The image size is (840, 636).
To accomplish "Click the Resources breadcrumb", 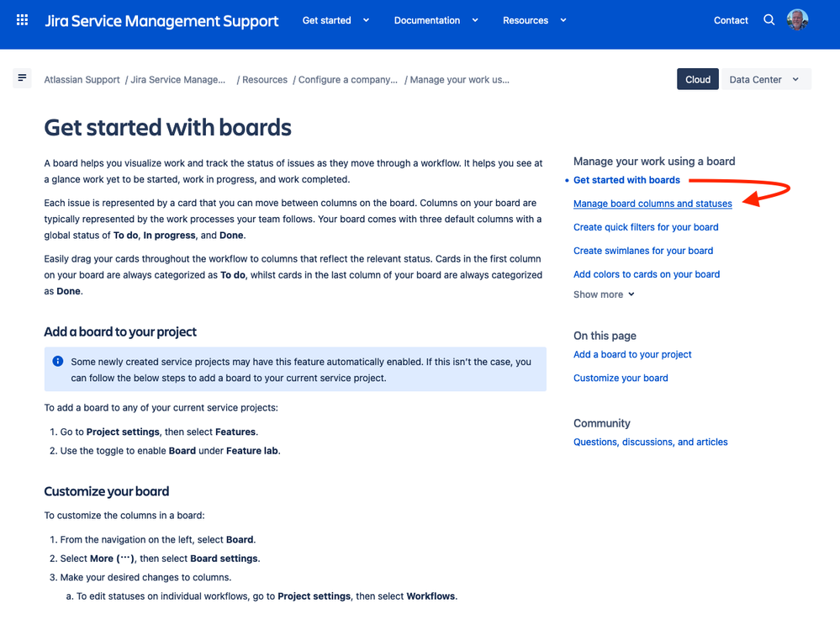I will 265,80.
